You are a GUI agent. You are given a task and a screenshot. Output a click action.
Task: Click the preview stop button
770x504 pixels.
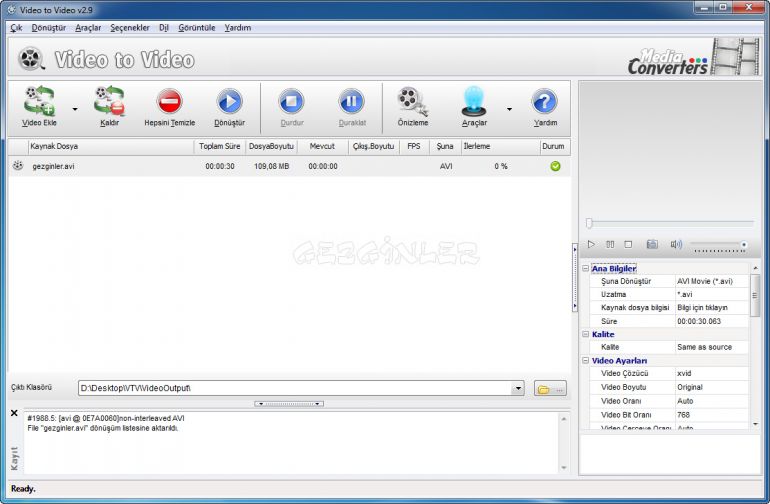(628, 244)
